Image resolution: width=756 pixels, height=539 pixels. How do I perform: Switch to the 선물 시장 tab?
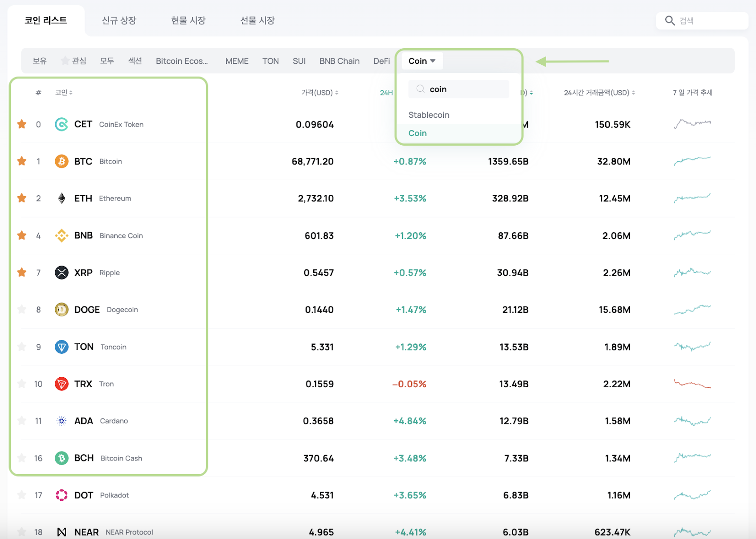257,20
